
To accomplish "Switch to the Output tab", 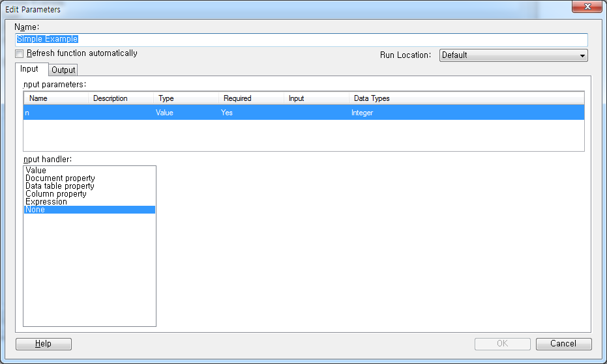I will (63, 70).
